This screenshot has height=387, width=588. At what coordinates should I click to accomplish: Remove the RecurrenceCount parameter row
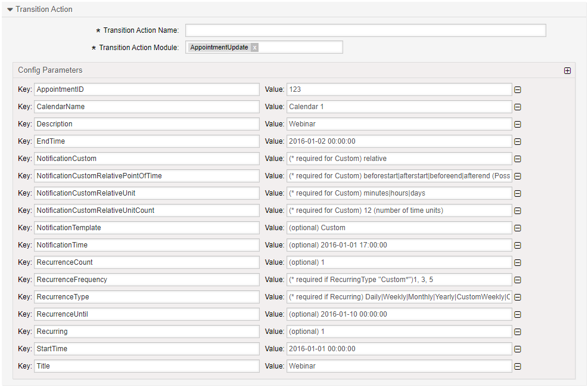coord(518,262)
